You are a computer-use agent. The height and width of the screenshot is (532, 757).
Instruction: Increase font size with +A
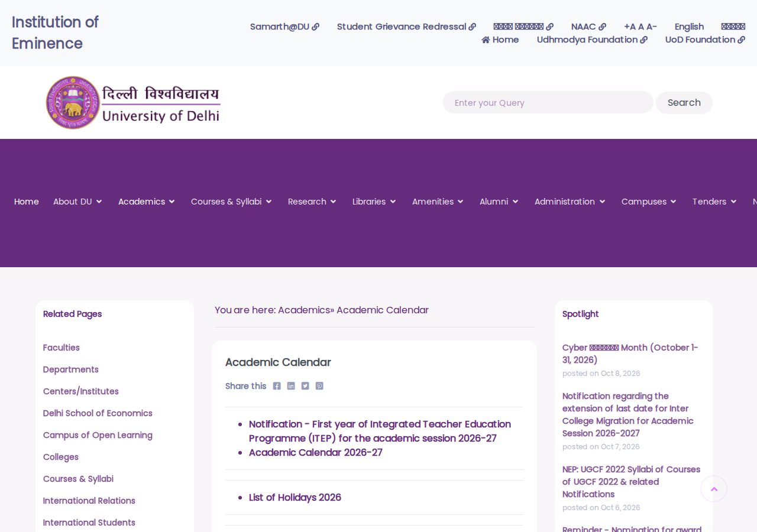click(x=629, y=27)
